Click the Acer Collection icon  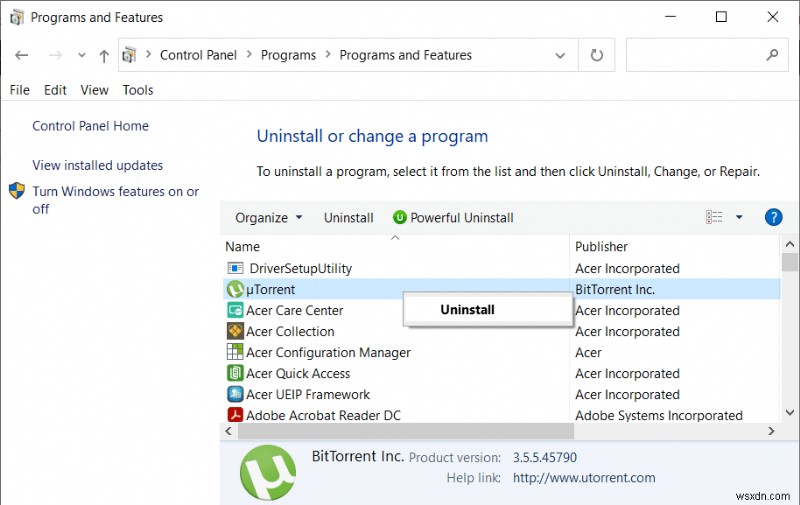point(235,331)
